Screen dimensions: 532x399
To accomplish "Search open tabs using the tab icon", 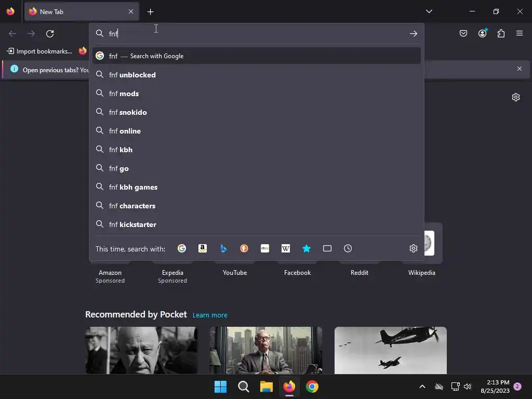I will (327, 248).
